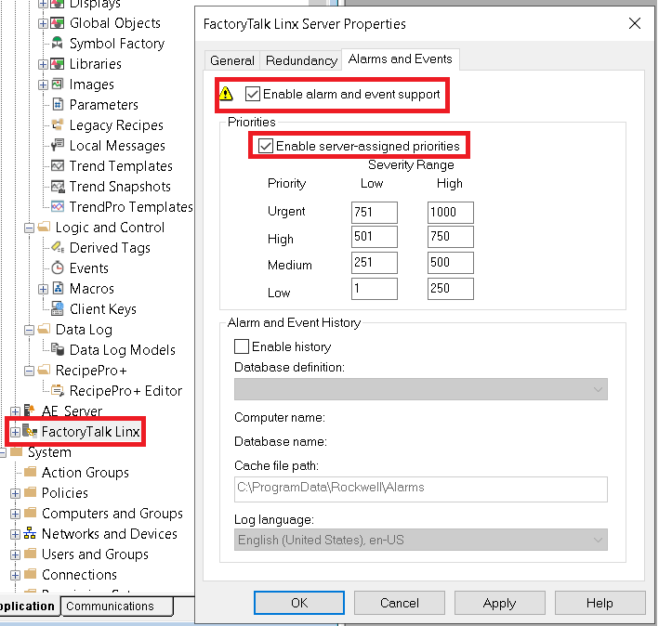Click the High priority low field
The width and height of the screenshot is (672, 626).
[x=375, y=237]
